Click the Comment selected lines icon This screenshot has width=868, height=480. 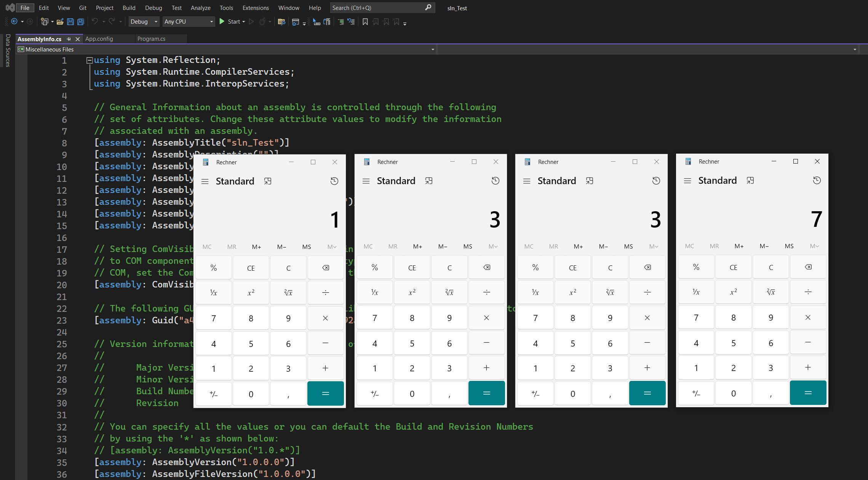[x=341, y=22]
